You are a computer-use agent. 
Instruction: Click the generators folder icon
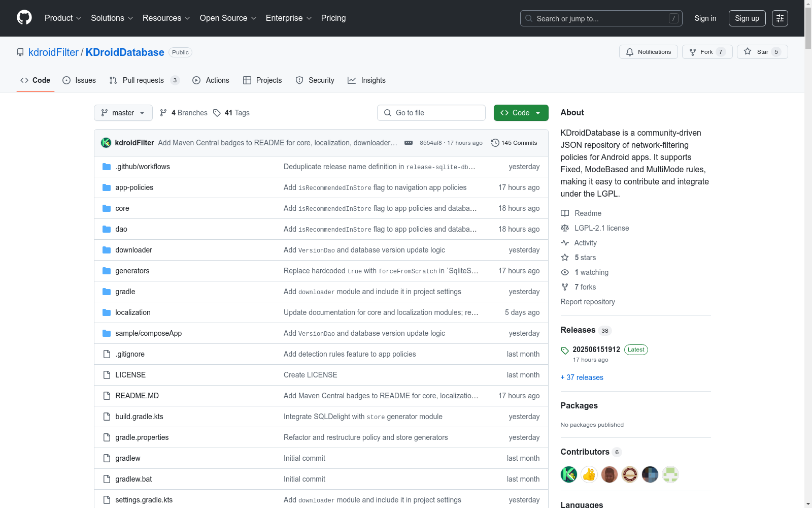pos(107,271)
